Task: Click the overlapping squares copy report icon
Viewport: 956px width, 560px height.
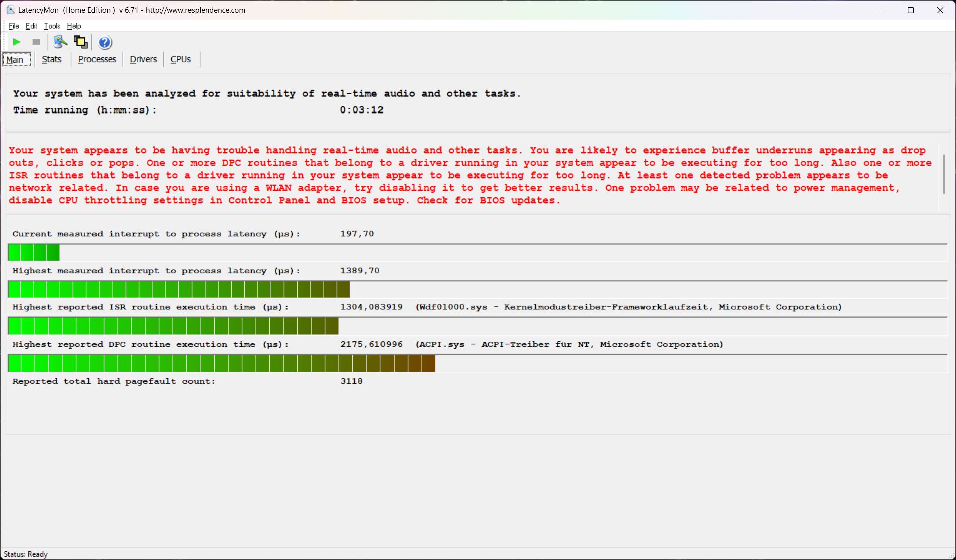Action: 80,42
